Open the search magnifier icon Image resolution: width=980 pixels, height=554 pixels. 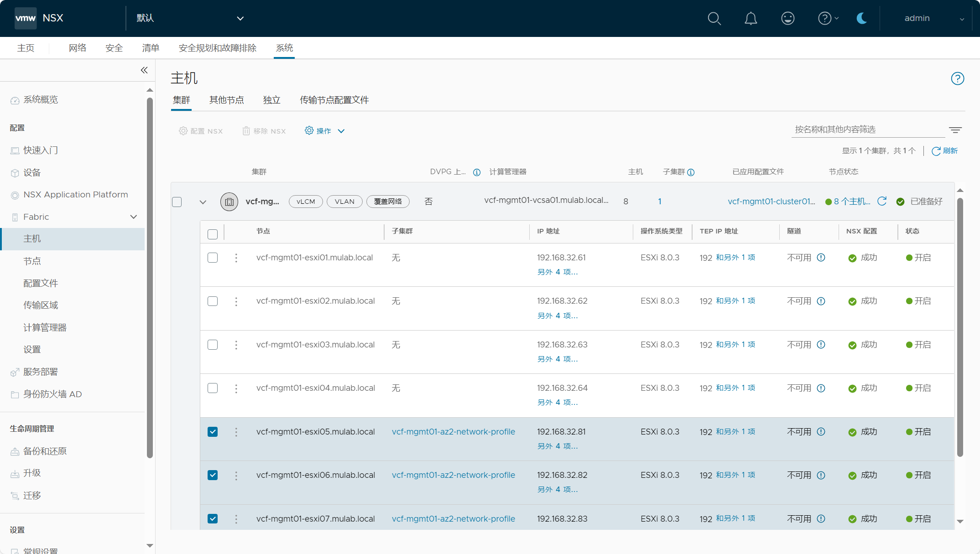pos(714,18)
